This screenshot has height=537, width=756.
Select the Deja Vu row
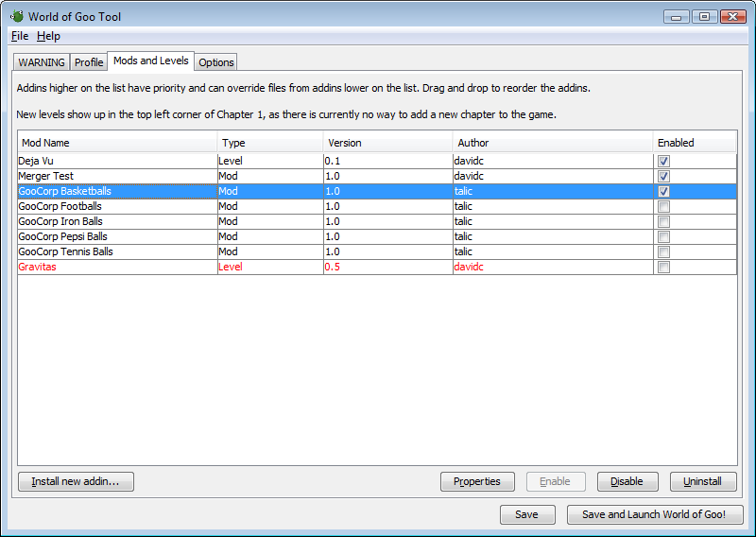[x=377, y=161]
